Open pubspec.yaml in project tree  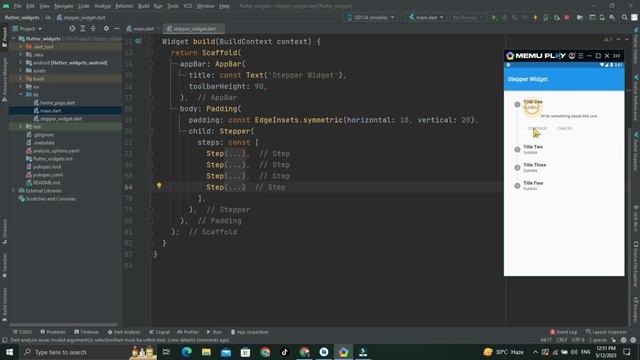coord(48,175)
